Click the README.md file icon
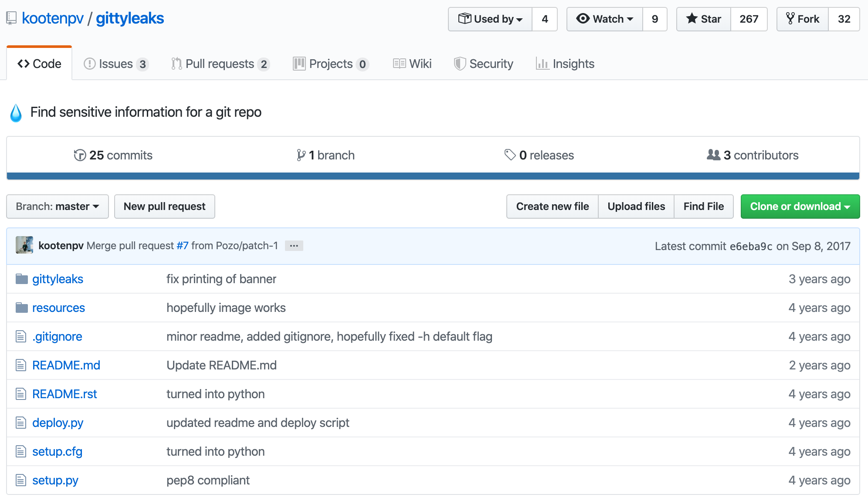Image resolution: width=868 pixels, height=501 pixels. (21, 365)
